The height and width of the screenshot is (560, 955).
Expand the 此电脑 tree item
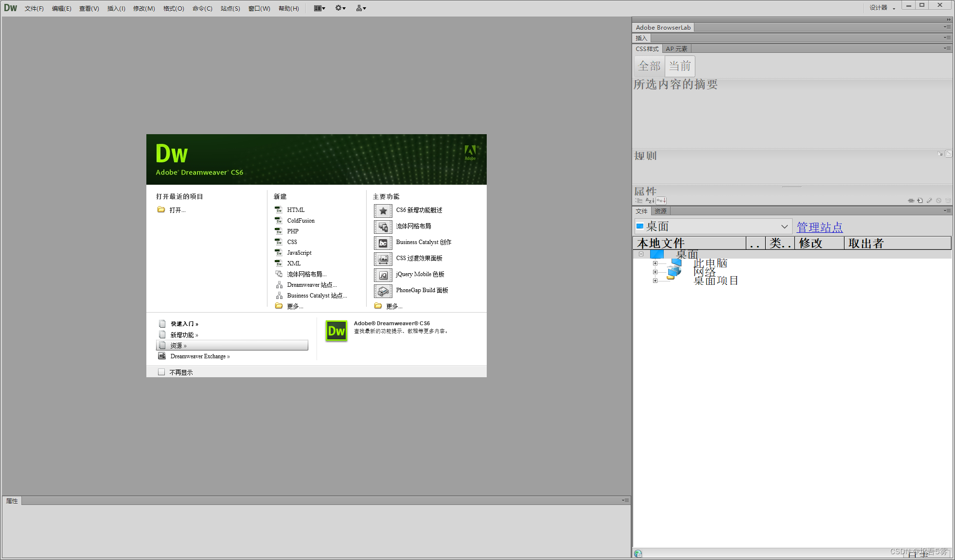pyautogui.click(x=655, y=263)
